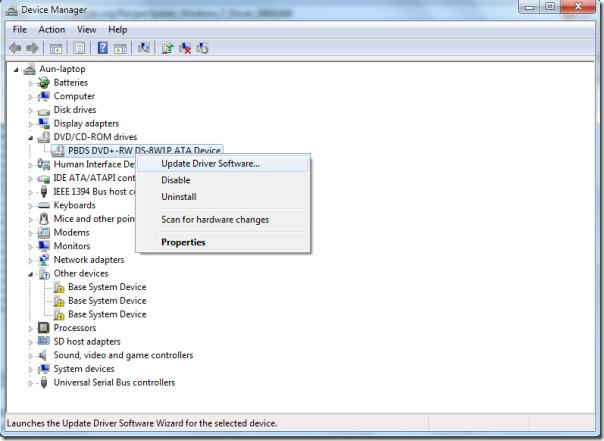
Task: Open the Action menu
Action: [52, 30]
